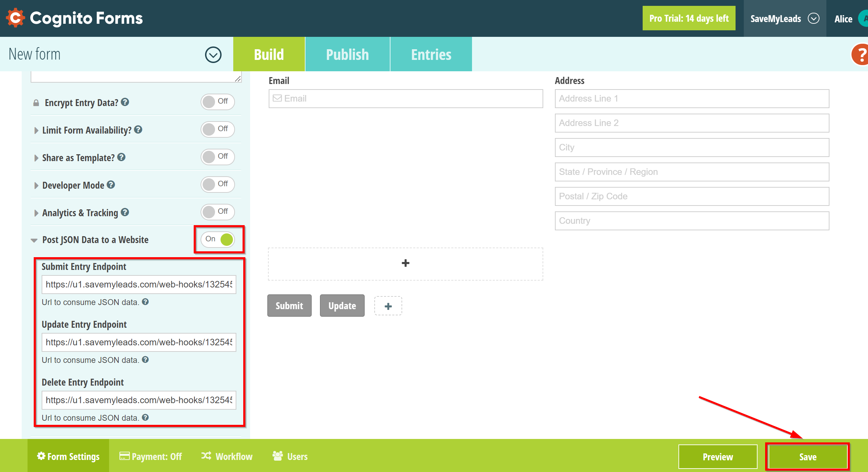Screen dimensions: 868x472
Task: Click the Save button
Action: [x=807, y=457]
